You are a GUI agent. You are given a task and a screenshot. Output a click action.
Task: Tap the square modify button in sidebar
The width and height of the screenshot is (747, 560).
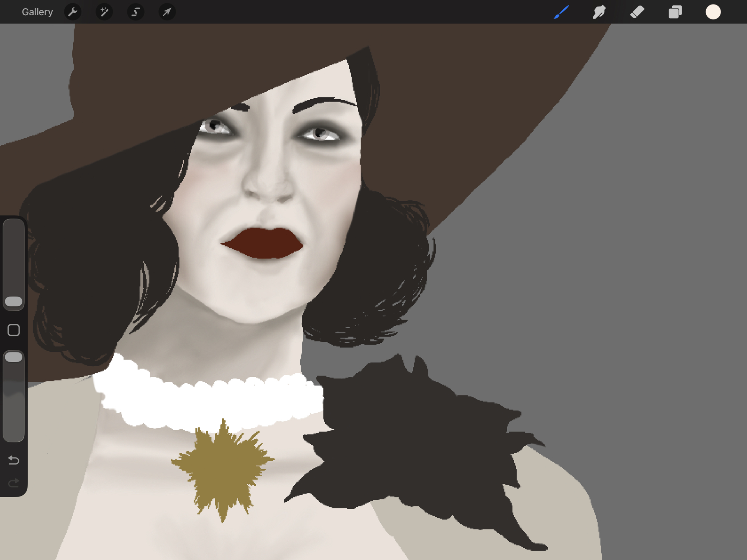[14, 330]
